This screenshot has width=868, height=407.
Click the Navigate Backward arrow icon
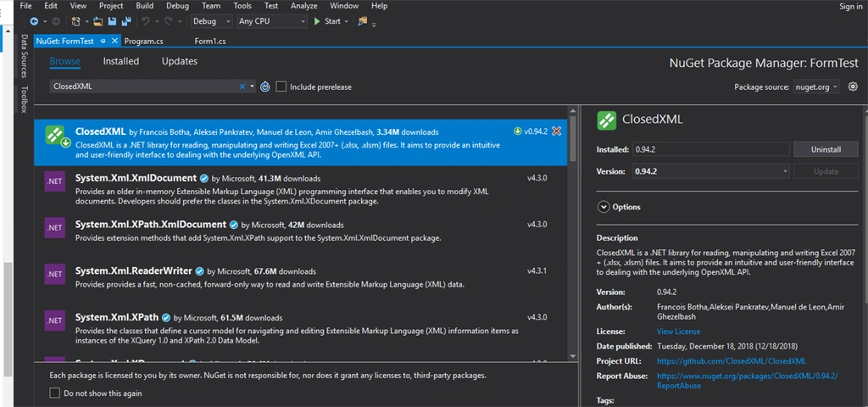[x=34, y=21]
